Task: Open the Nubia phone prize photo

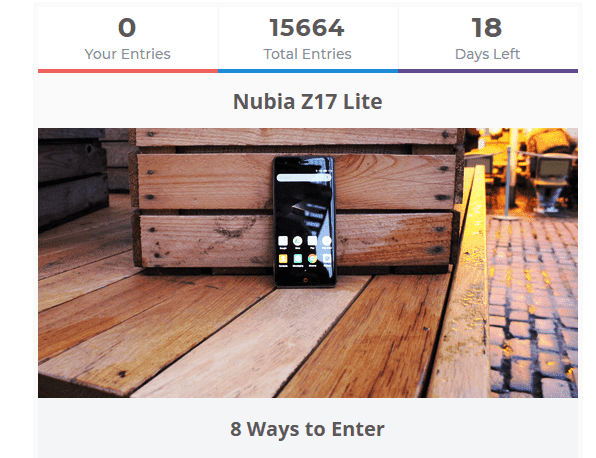Action: click(308, 263)
